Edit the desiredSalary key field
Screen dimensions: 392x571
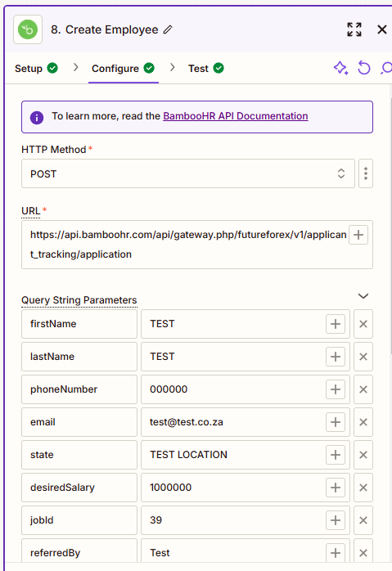coord(79,488)
